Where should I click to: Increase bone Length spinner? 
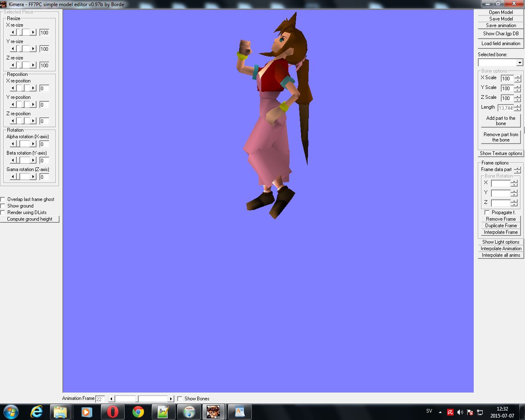518,106
